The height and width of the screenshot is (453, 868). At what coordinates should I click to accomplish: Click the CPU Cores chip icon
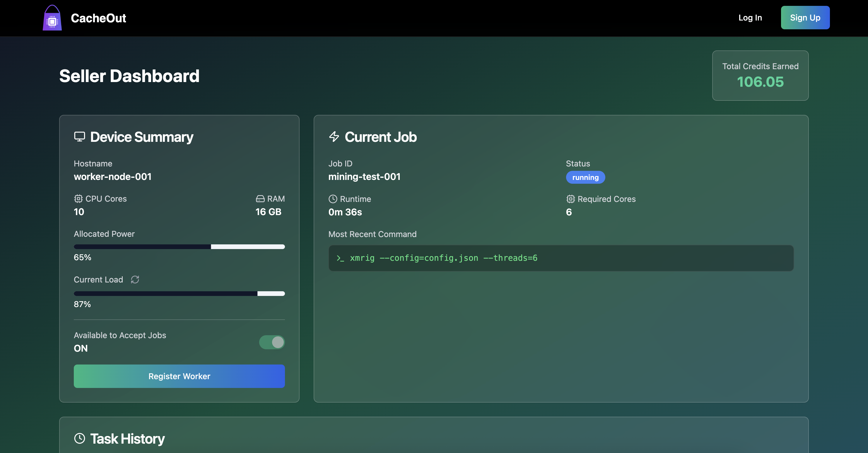click(78, 199)
